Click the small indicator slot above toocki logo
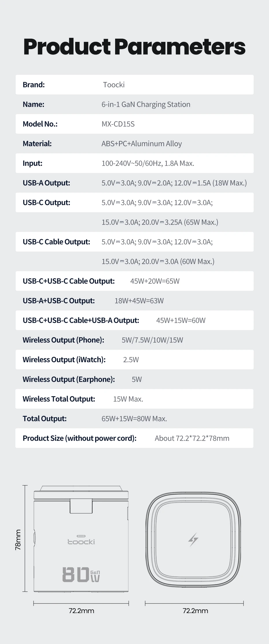This screenshot has height=644, width=269. (x=81, y=536)
